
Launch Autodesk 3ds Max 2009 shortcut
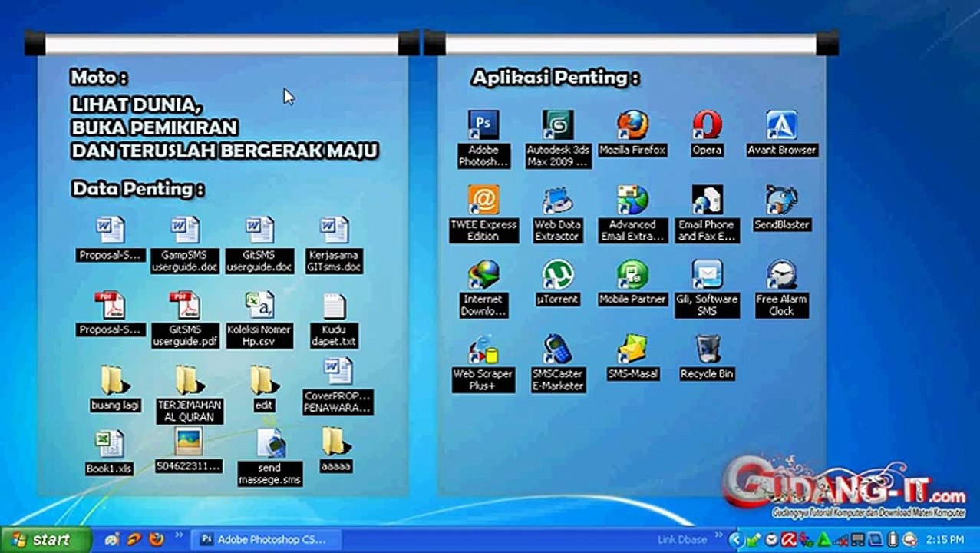click(x=558, y=139)
